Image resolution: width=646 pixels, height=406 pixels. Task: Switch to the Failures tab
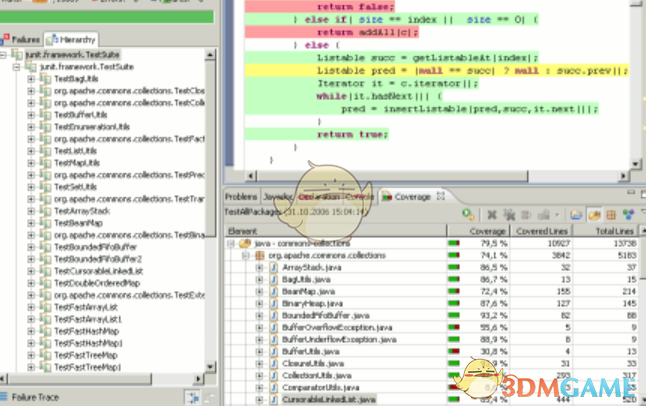tap(22, 38)
